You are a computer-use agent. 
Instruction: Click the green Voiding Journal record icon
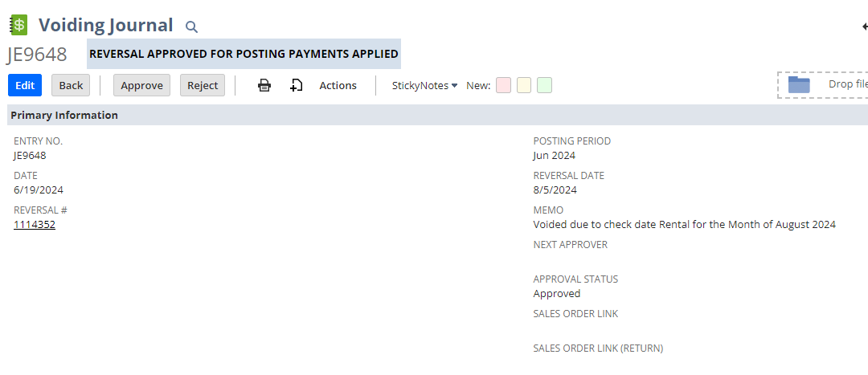[18, 25]
